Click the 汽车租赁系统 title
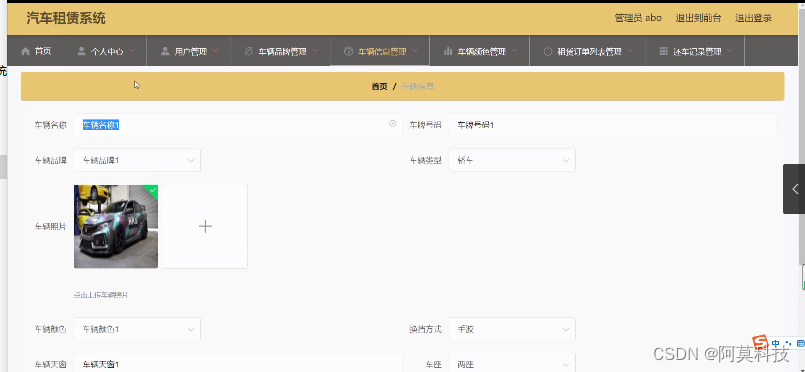 pos(66,18)
